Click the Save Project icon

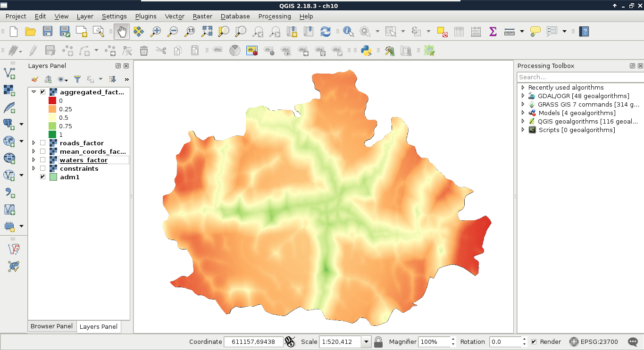coord(48,32)
